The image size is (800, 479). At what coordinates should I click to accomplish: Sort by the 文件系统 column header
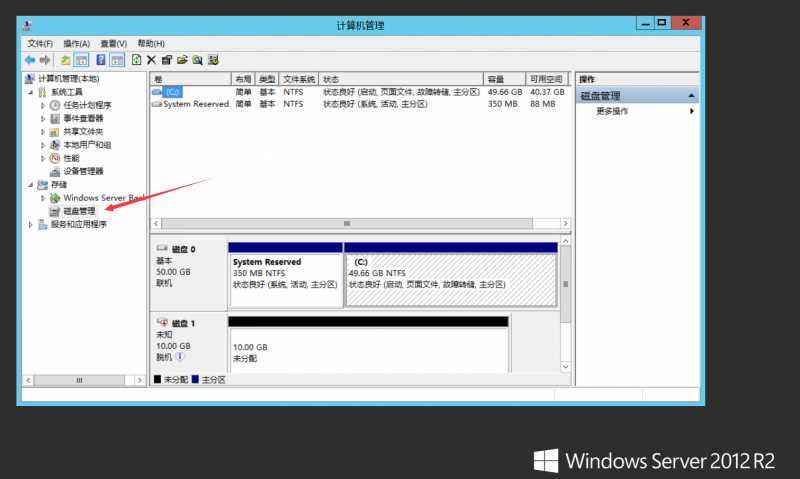click(299, 79)
